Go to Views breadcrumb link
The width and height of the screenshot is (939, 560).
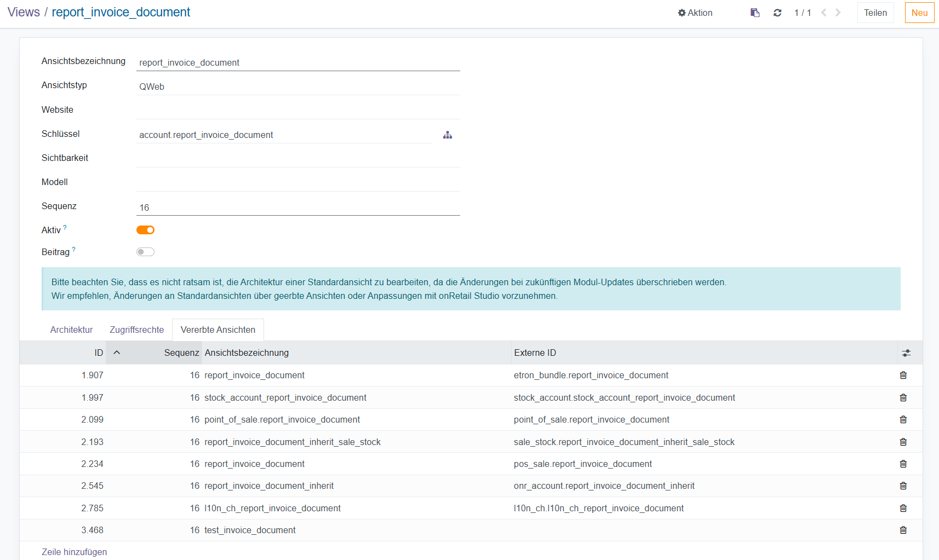point(24,12)
